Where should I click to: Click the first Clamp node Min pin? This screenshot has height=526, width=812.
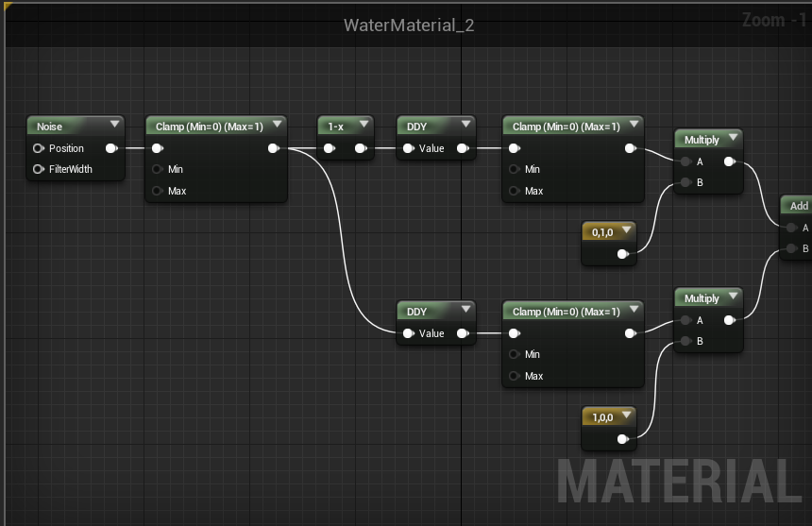158,169
